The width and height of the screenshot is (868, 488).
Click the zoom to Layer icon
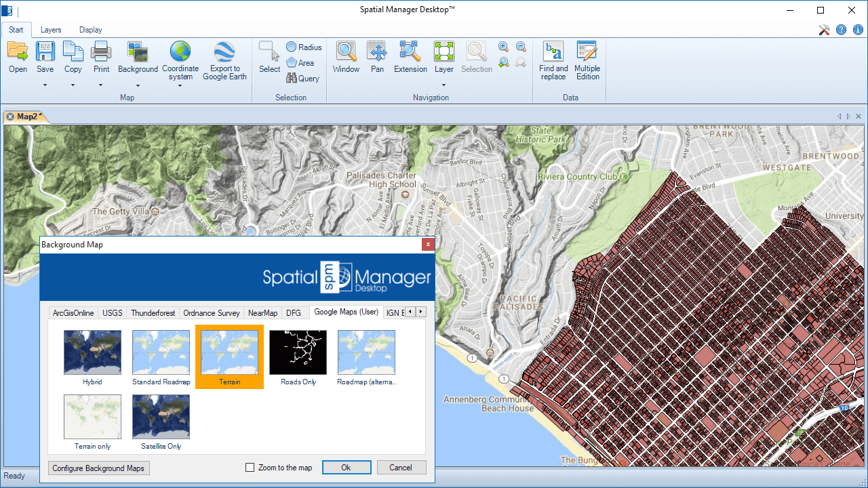444,52
